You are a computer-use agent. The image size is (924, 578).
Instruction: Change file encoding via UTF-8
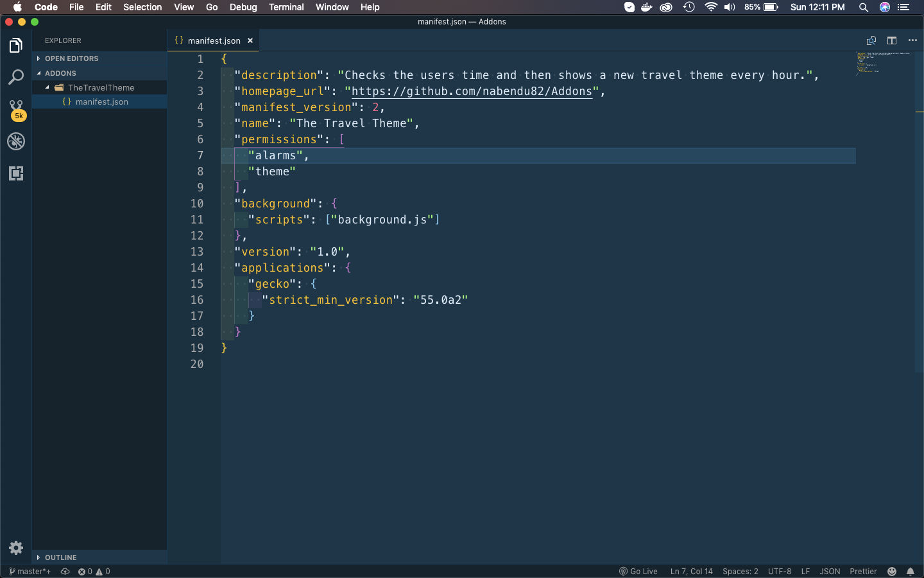coord(780,572)
